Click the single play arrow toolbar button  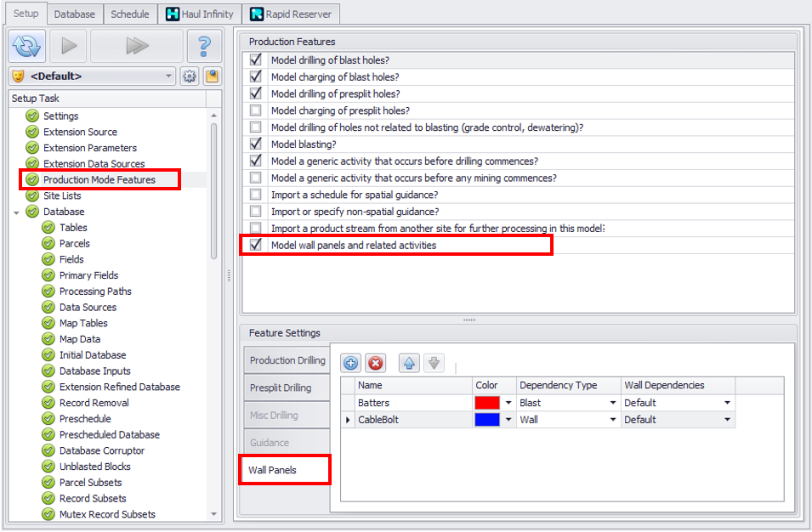pyautogui.click(x=69, y=46)
